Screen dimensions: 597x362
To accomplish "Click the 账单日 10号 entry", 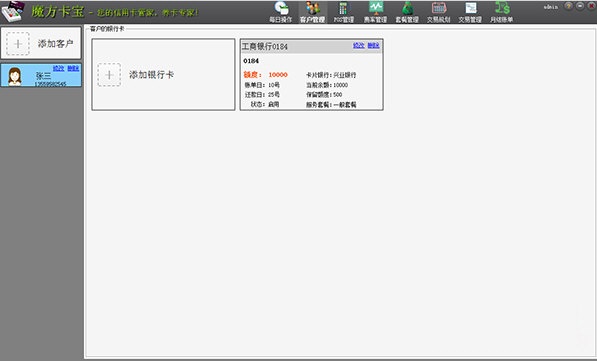I will [262, 85].
